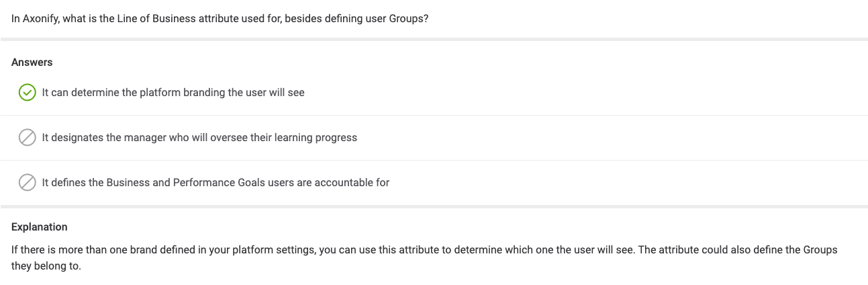This screenshot has height=285, width=868.
Task: Choose answer 'It defines the Business and Performance Goals'
Action: click(215, 183)
